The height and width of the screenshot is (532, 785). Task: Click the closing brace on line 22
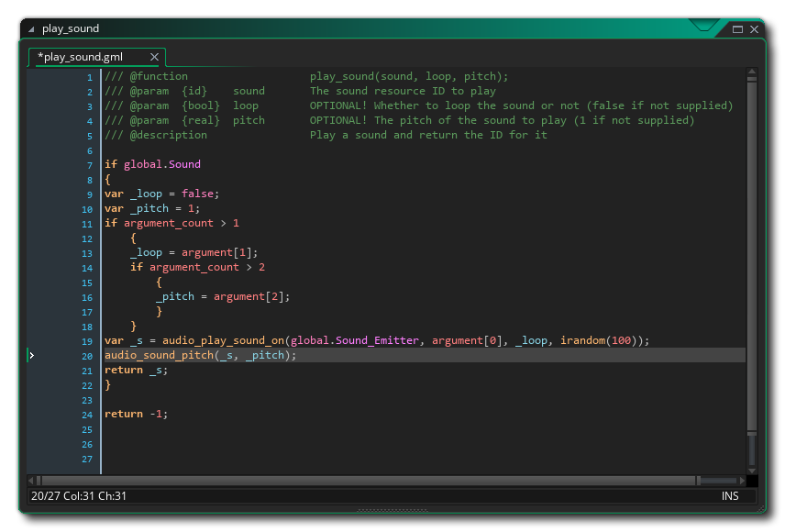[107, 384]
